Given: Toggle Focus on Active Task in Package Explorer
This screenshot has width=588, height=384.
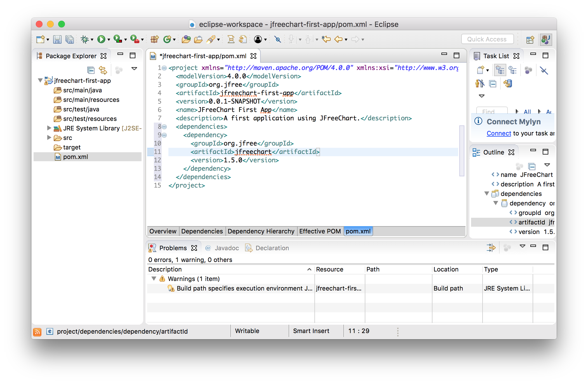Looking at the screenshot, I should pyautogui.click(x=119, y=70).
